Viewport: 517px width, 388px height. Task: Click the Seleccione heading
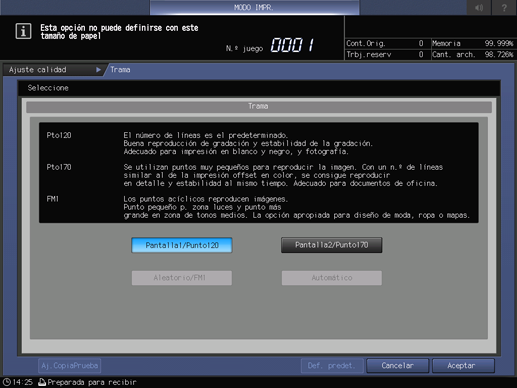click(x=48, y=88)
